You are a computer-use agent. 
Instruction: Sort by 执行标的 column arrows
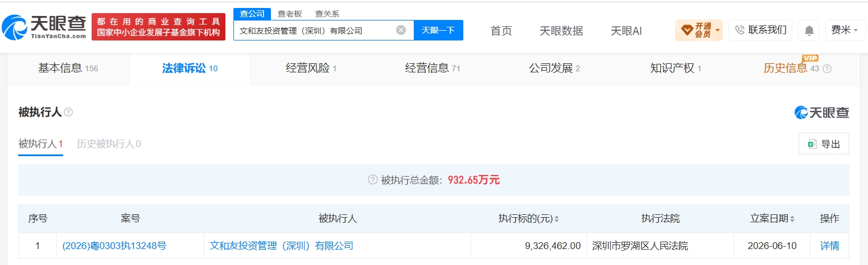[556, 219]
